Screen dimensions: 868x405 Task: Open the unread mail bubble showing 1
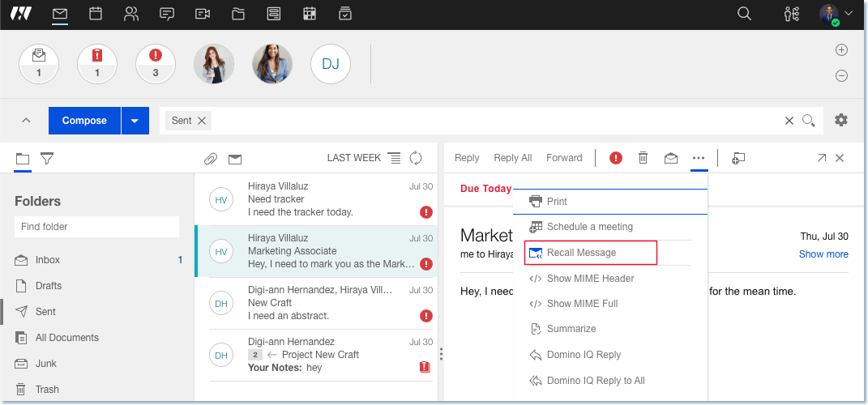tap(39, 64)
